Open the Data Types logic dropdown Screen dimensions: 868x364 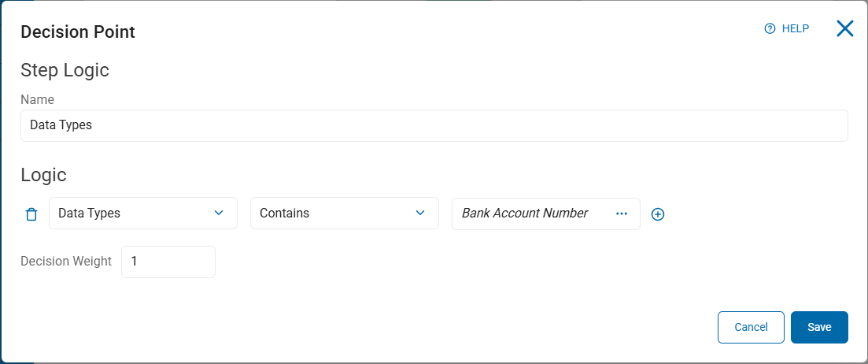(x=134, y=214)
